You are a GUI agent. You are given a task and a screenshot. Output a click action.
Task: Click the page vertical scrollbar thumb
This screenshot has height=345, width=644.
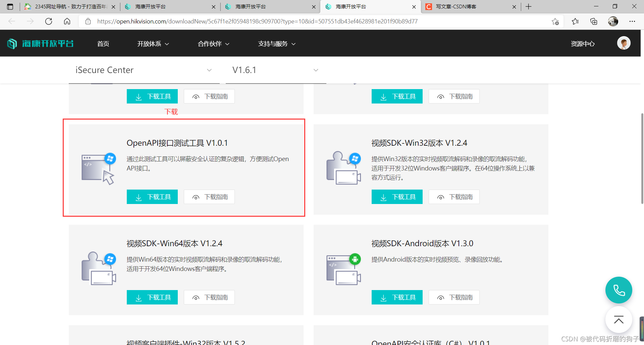[x=642, y=158]
